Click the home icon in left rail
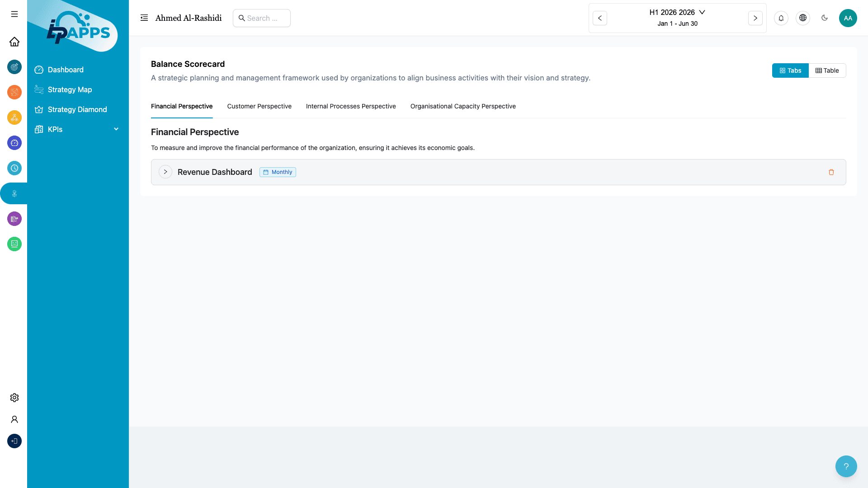The height and width of the screenshot is (488, 868). pyautogui.click(x=14, y=42)
